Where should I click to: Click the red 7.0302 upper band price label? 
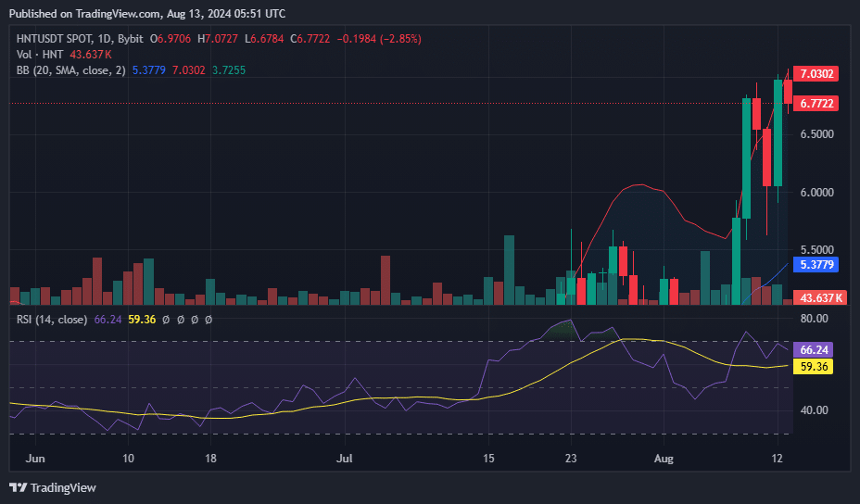click(816, 73)
